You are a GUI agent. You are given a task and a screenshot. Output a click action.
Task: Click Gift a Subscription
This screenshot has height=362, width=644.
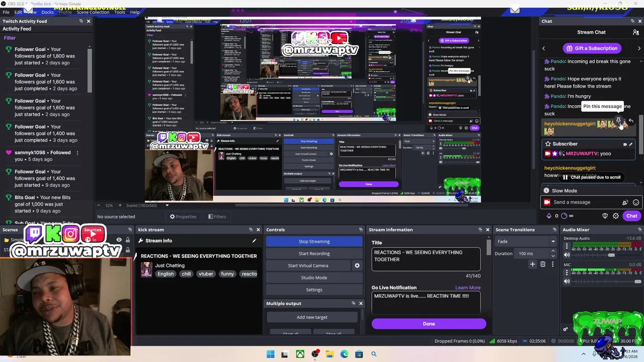click(x=591, y=48)
